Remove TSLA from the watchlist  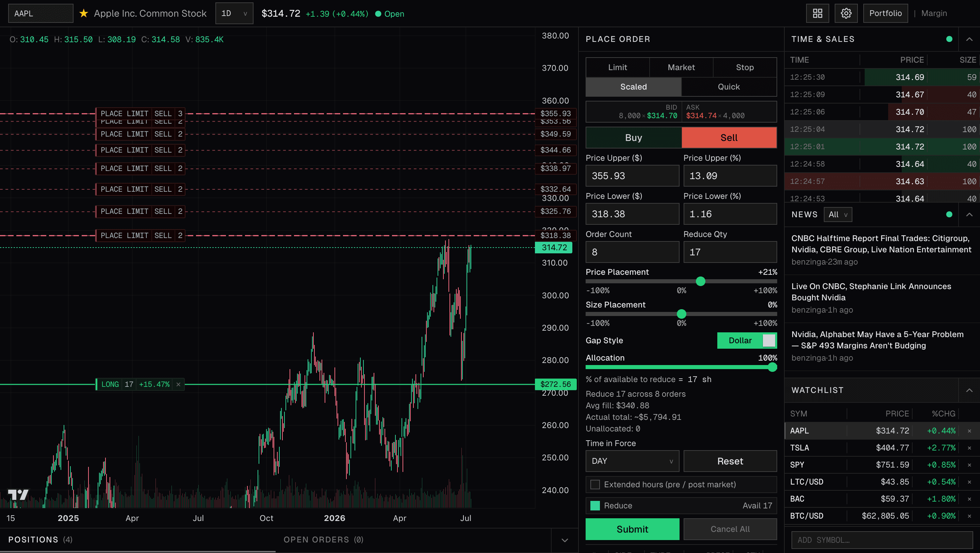[x=969, y=448]
